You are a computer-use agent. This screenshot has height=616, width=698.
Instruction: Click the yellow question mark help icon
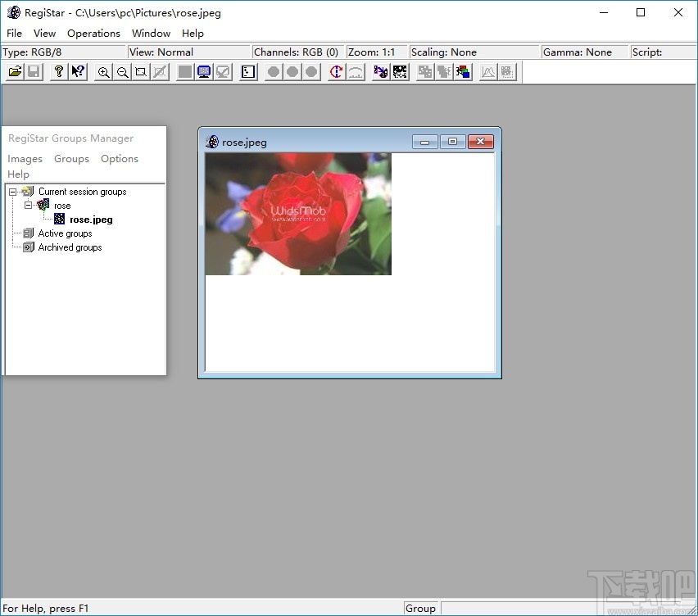coord(58,72)
